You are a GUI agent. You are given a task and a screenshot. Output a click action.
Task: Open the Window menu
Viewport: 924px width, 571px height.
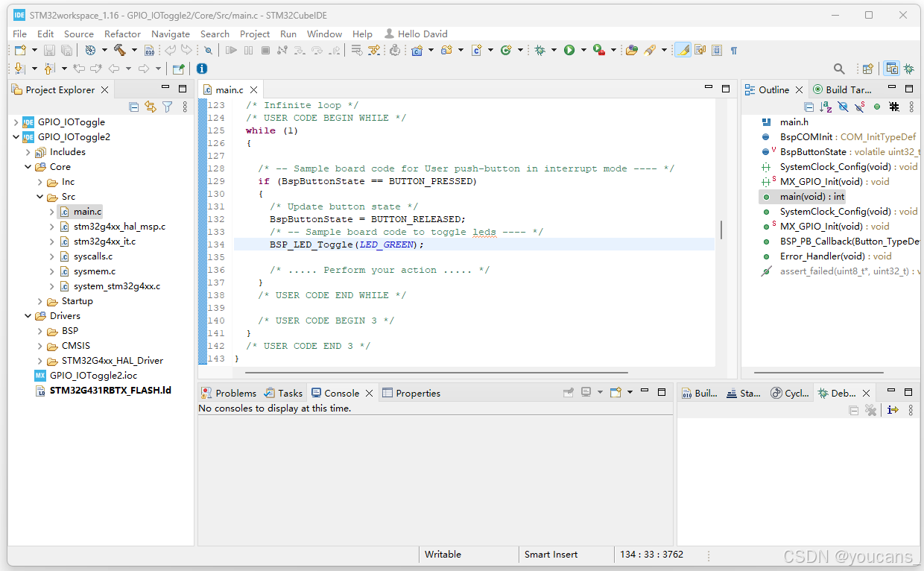pyautogui.click(x=324, y=34)
